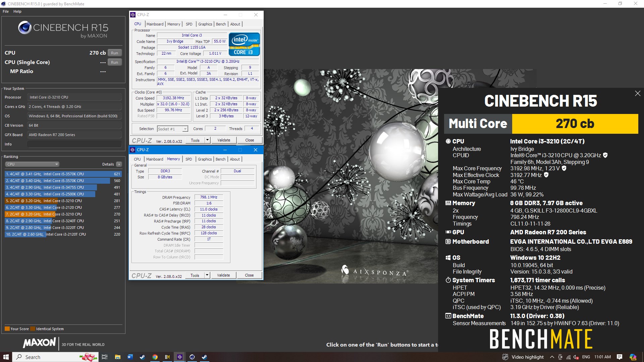Open Bench tab in lower CPU-Z
Image resolution: width=644 pixels, height=362 pixels.
point(220,159)
